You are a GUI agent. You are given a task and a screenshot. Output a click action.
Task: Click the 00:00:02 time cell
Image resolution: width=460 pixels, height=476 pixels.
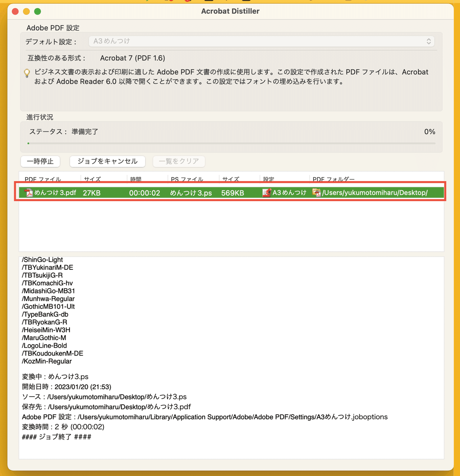pyautogui.click(x=145, y=193)
